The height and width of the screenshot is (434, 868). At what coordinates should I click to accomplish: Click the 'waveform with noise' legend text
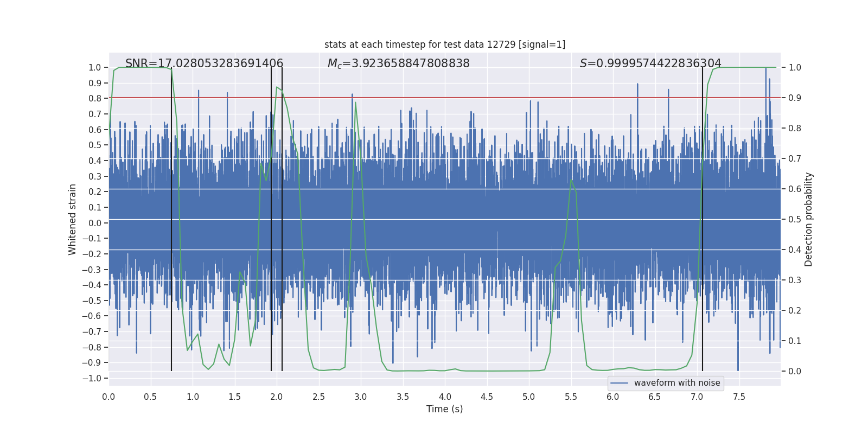[x=677, y=383]
